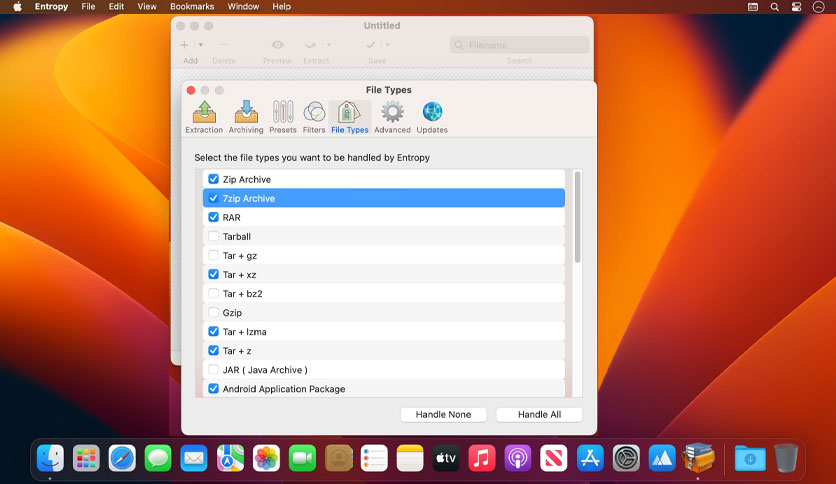Click the Handle None button
The height and width of the screenshot is (484, 836).
(443, 414)
